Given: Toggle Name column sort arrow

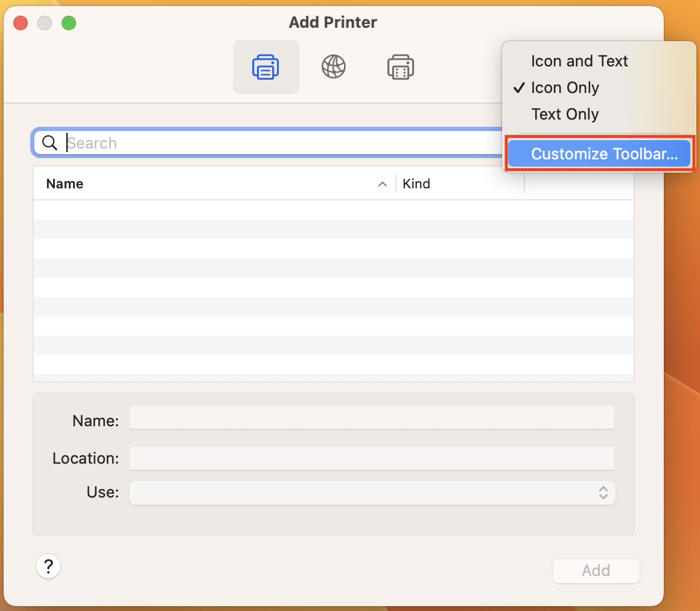Looking at the screenshot, I should [383, 184].
